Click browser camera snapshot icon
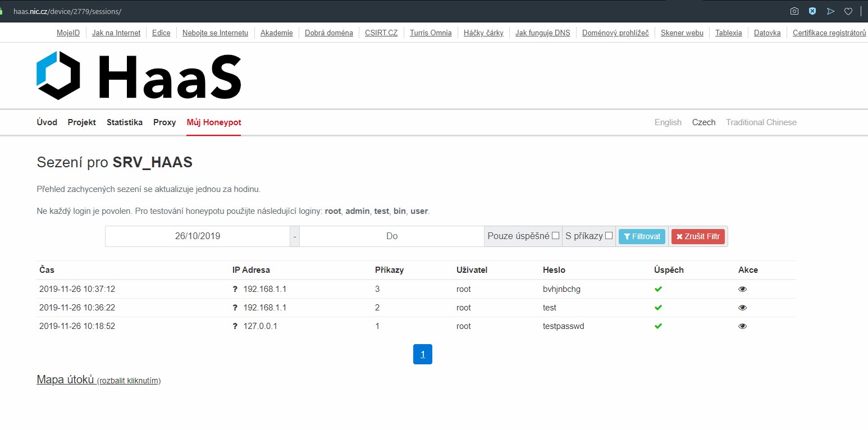Image resolution: width=868 pixels, height=430 pixels. coord(794,11)
